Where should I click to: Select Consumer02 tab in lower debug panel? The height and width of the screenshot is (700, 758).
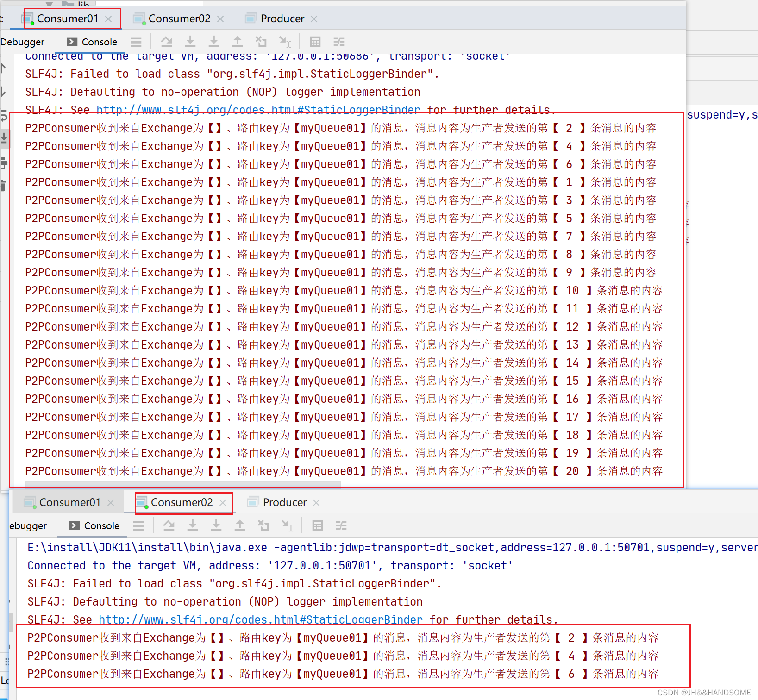pos(182,502)
